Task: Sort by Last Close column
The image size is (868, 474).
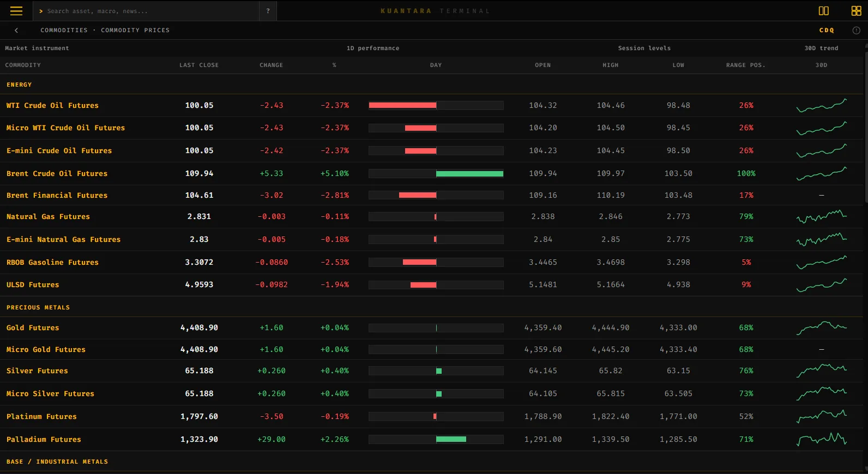Action: [199, 65]
